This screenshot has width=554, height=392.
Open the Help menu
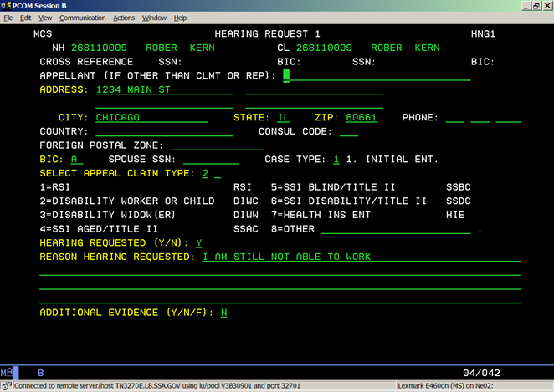click(x=180, y=18)
